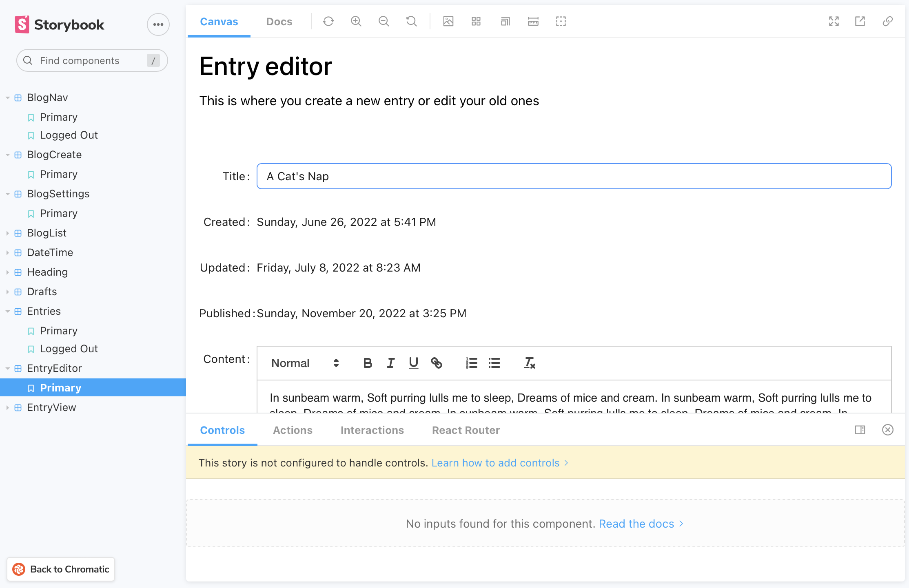Switch to the Docs tab

click(x=279, y=22)
